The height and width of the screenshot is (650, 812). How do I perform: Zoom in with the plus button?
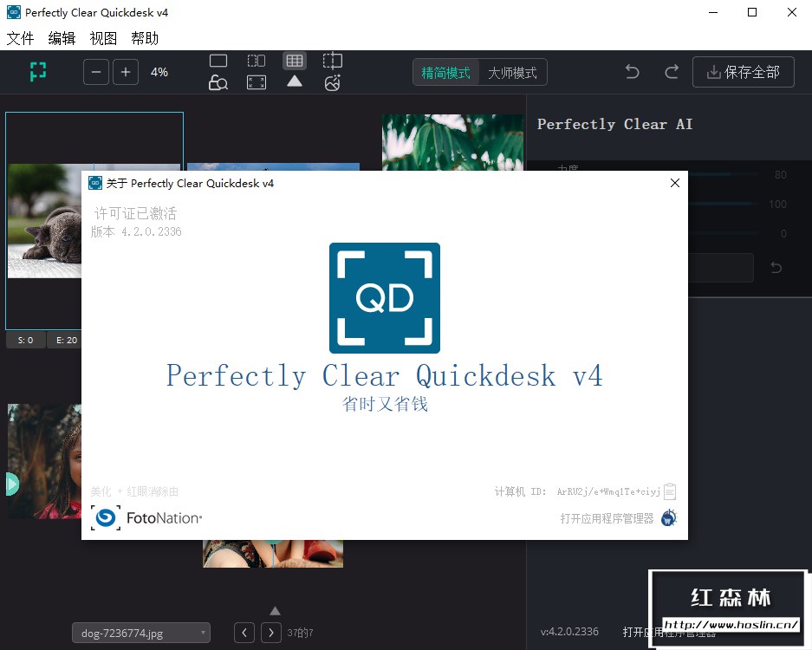click(x=126, y=72)
